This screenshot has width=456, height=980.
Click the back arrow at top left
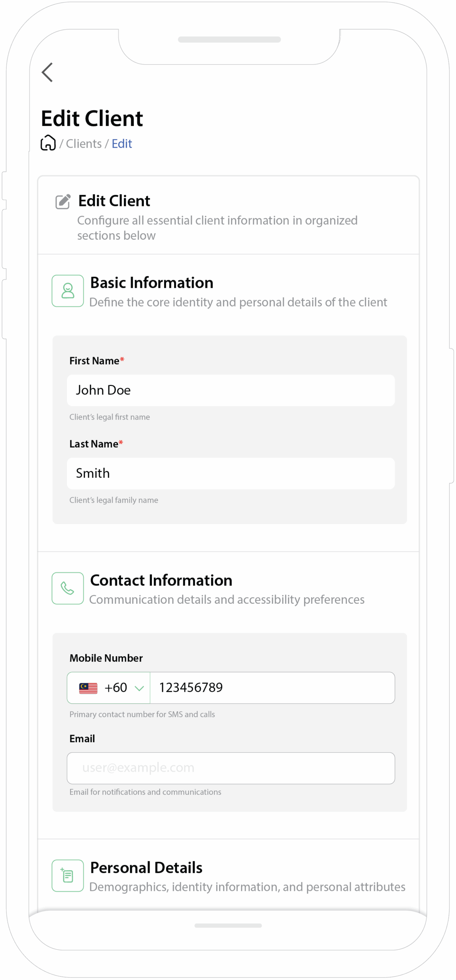[47, 72]
